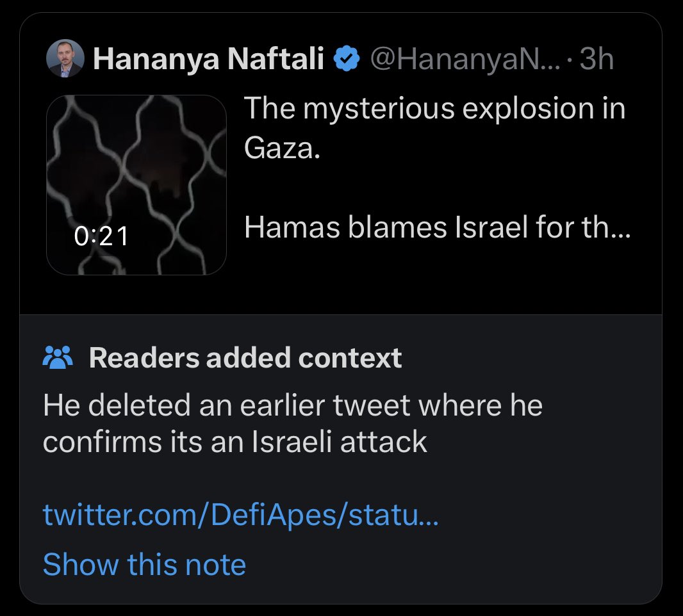Open the Hananya Naftali display name

click(x=208, y=60)
